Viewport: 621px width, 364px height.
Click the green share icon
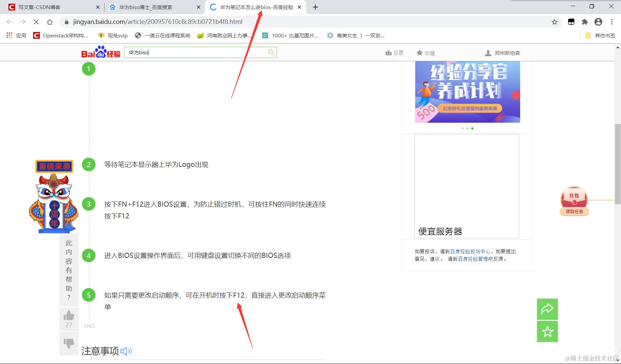pos(547,309)
